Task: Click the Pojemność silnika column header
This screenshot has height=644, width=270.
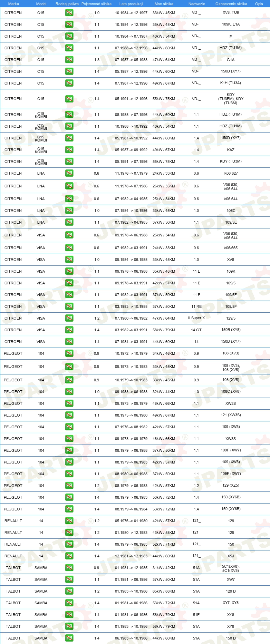Action: click(x=96, y=4)
